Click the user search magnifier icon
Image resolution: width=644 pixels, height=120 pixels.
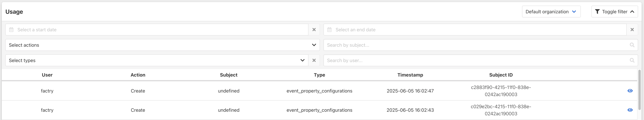point(632,60)
